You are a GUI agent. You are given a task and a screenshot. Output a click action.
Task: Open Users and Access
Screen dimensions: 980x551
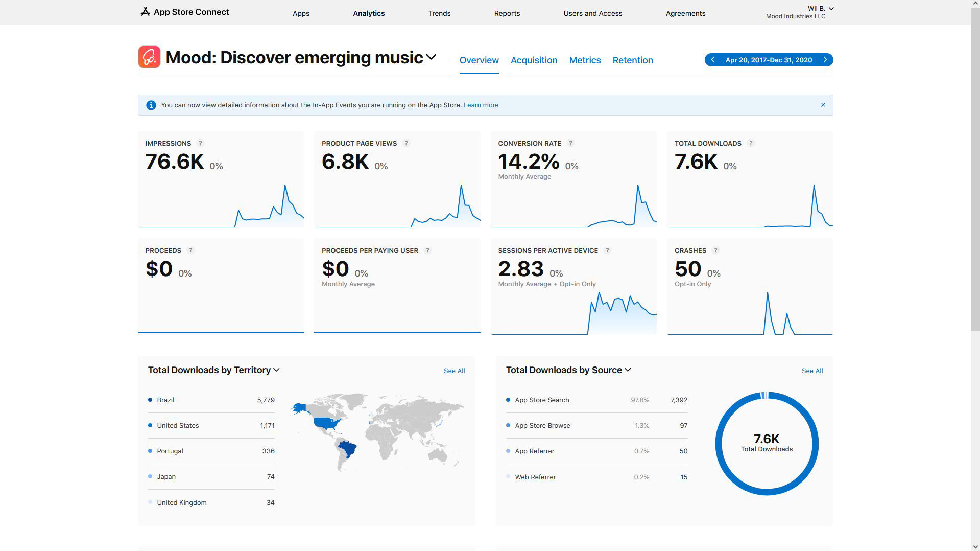coord(592,13)
